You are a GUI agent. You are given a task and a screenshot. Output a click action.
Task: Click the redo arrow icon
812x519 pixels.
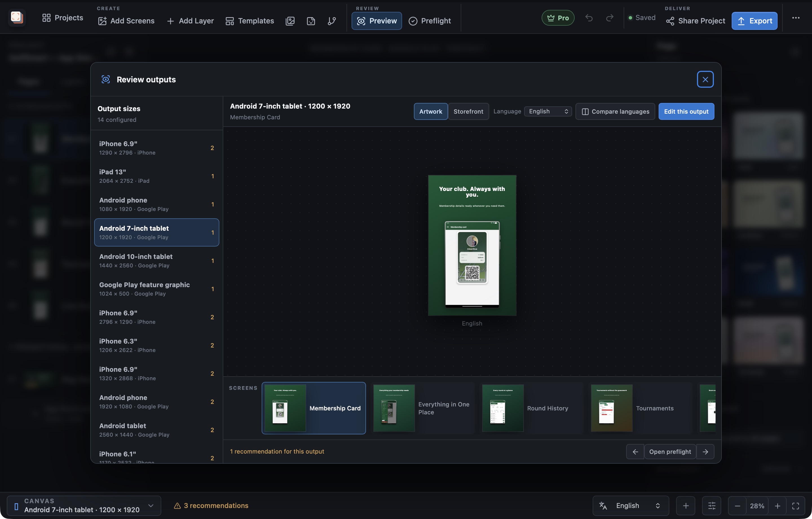[x=610, y=18]
